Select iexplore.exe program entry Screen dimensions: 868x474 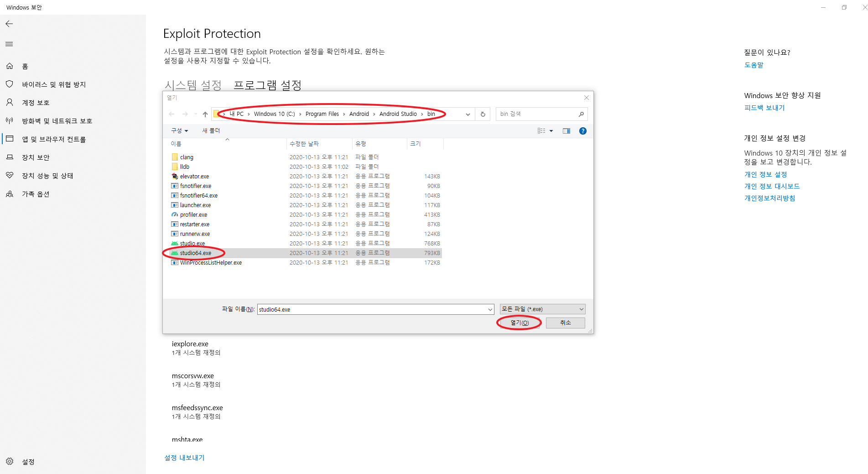pos(196,348)
